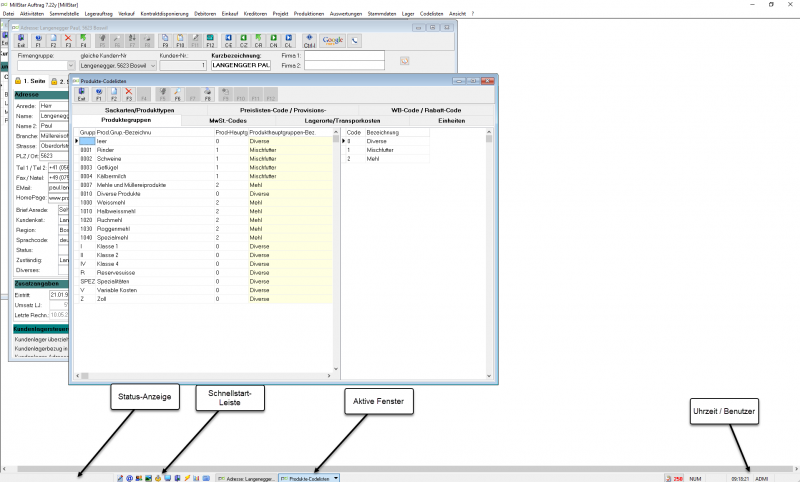Click C-N next record navigation icon

point(273,41)
